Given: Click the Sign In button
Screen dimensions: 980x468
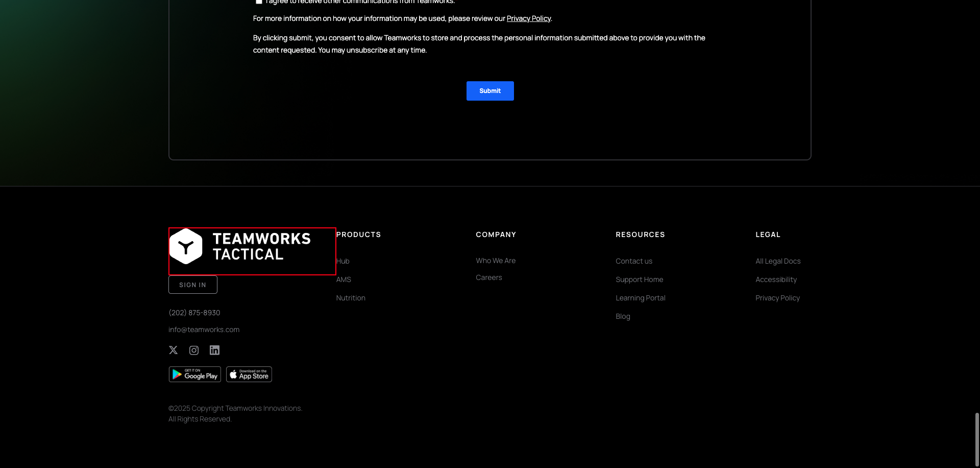Looking at the screenshot, I should (x=192, y=285).
